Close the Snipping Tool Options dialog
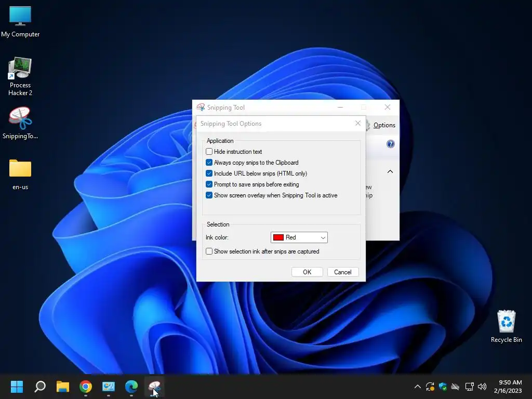532x399 pixels. point(357,123)
